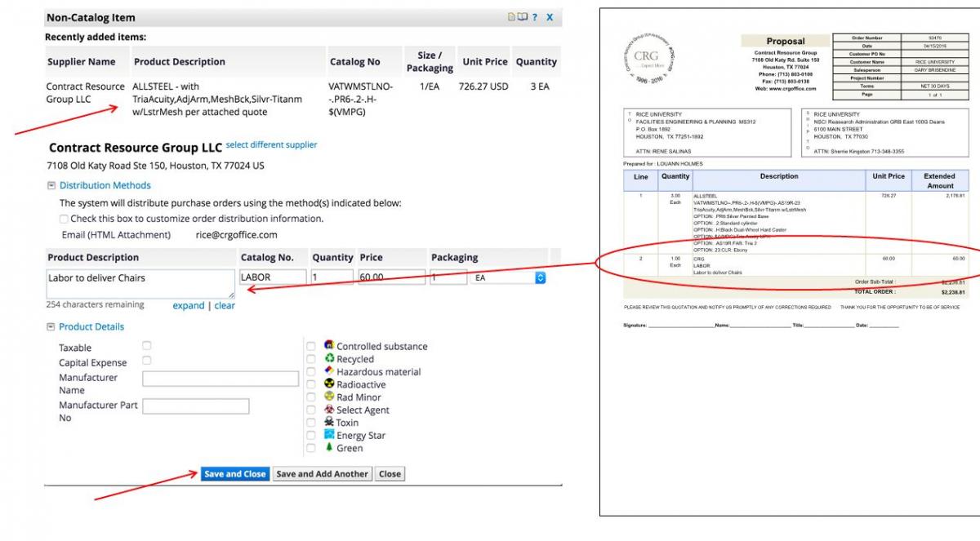Click the Manufacturer Part No input field

(196, 406)
